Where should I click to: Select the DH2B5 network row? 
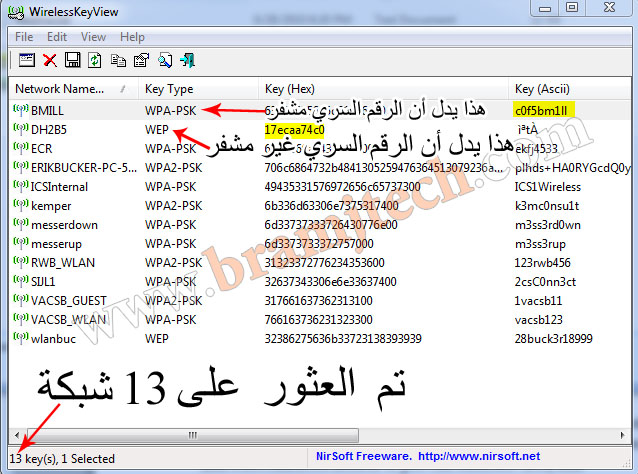(48, 130)
